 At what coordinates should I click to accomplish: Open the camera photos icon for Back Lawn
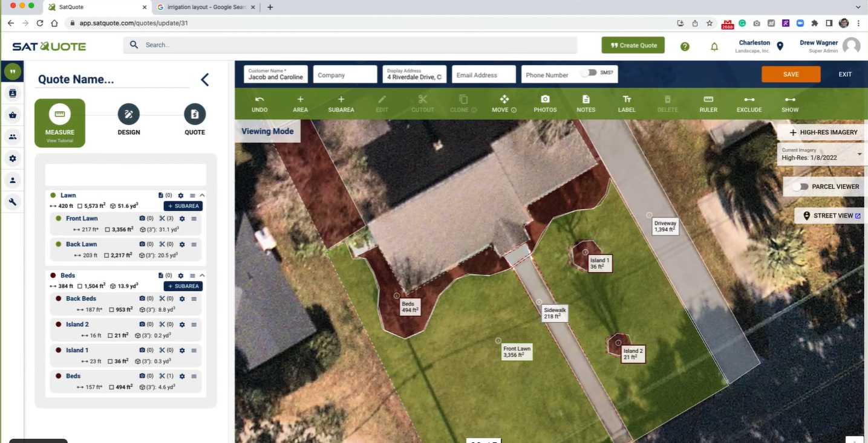(x=142, y=244)
